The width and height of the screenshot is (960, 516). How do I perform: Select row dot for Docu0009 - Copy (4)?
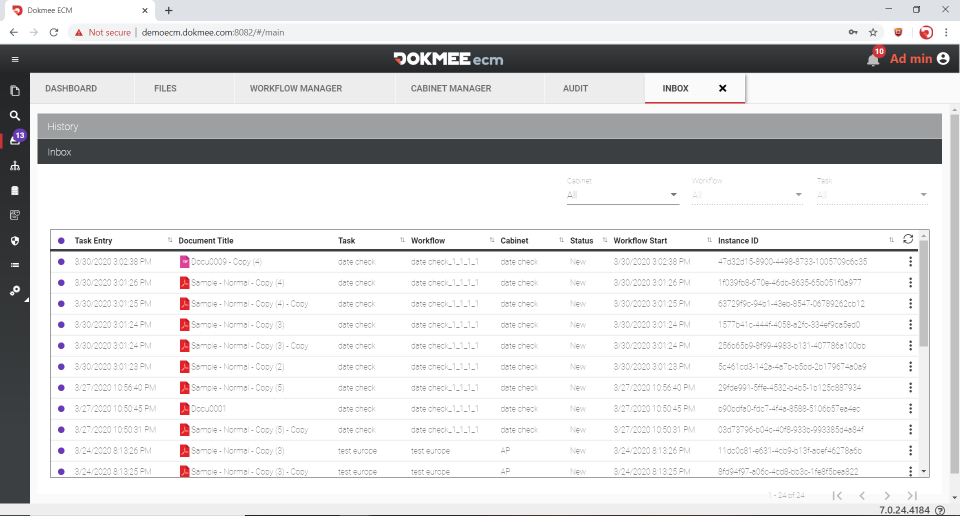tap(61, 261)
